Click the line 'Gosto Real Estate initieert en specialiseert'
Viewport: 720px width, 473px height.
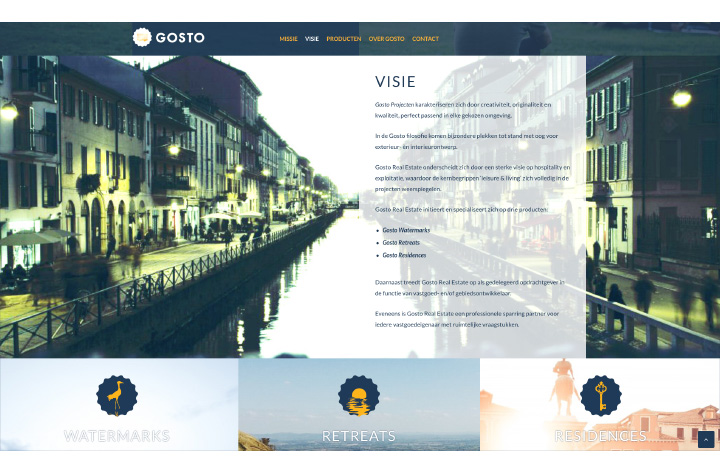(461, 209)
